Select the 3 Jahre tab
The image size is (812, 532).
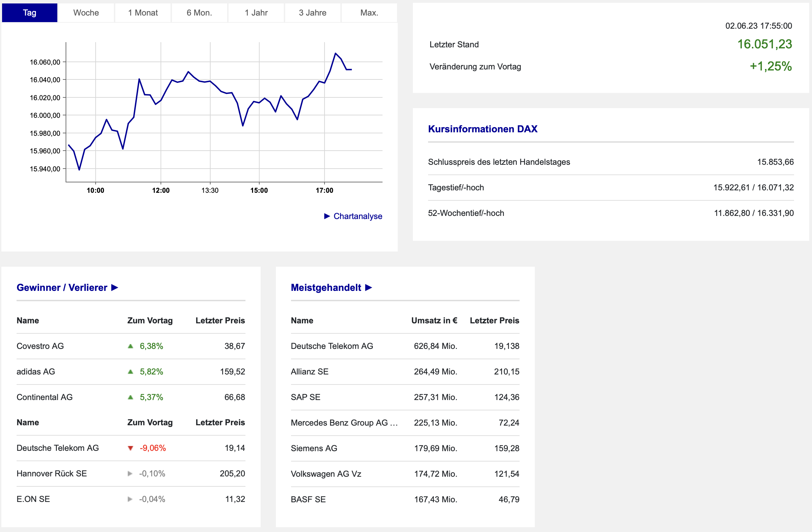tap(313, 13)
